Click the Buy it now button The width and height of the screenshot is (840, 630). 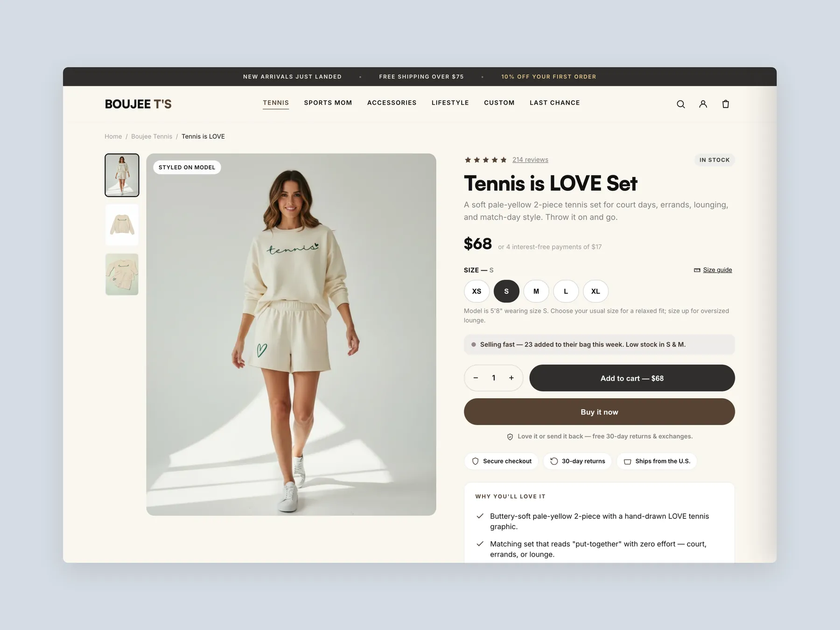[x=599, y=412]
